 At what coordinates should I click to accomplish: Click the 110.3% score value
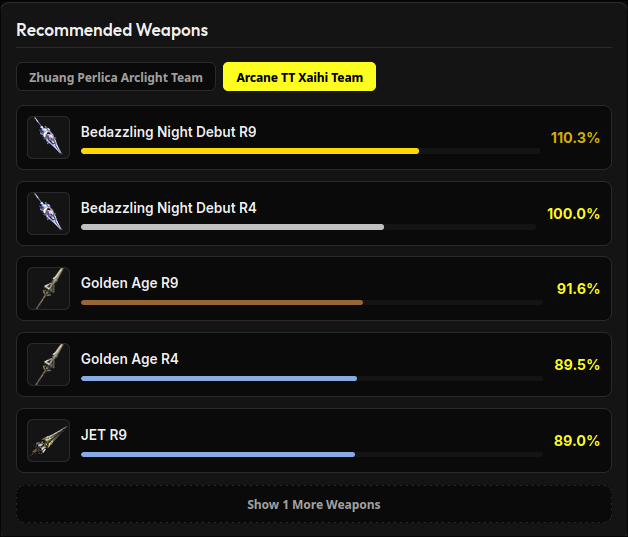tap(575, 138)
